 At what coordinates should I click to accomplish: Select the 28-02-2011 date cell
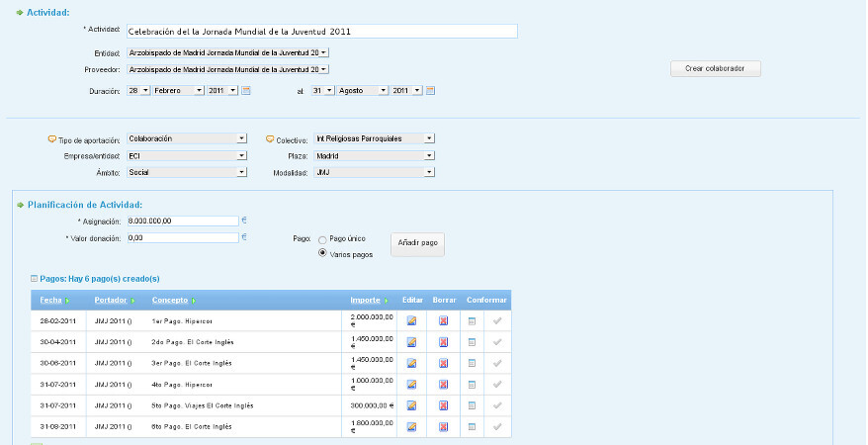58,321
